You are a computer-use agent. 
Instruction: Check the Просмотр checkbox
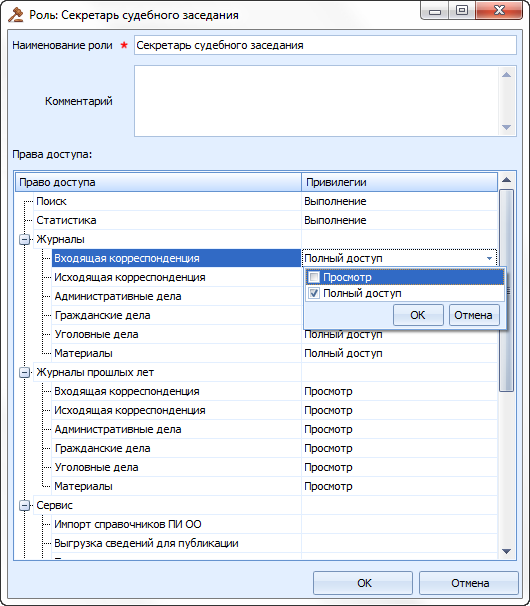[x=314, y=277]
